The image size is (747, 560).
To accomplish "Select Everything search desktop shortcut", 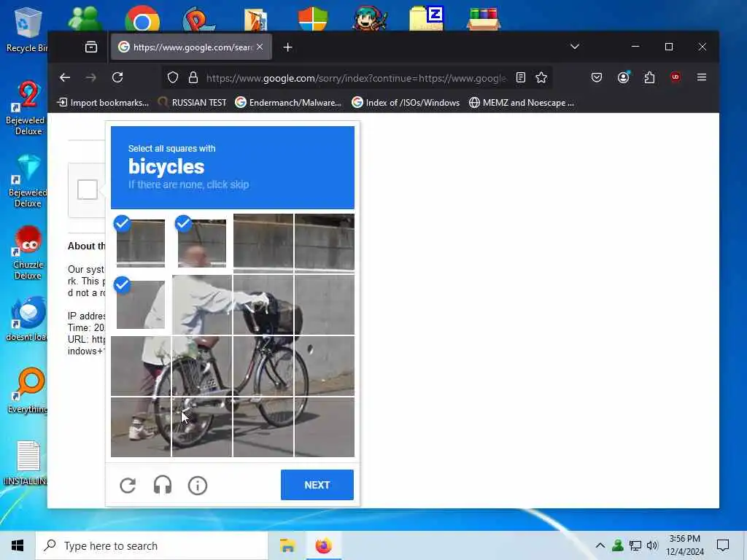I will tap(27, 392).
